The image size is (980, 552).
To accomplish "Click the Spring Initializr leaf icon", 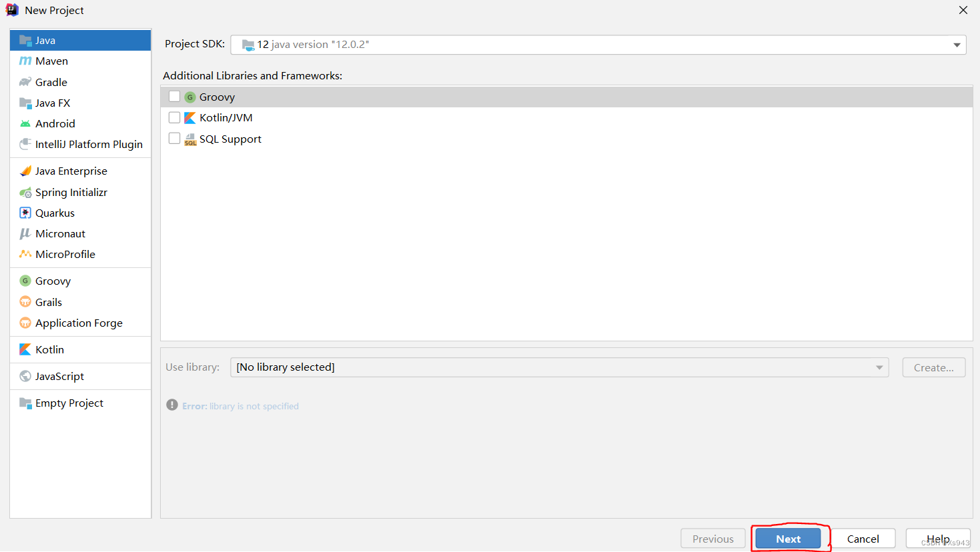I will tap(25, 193).
